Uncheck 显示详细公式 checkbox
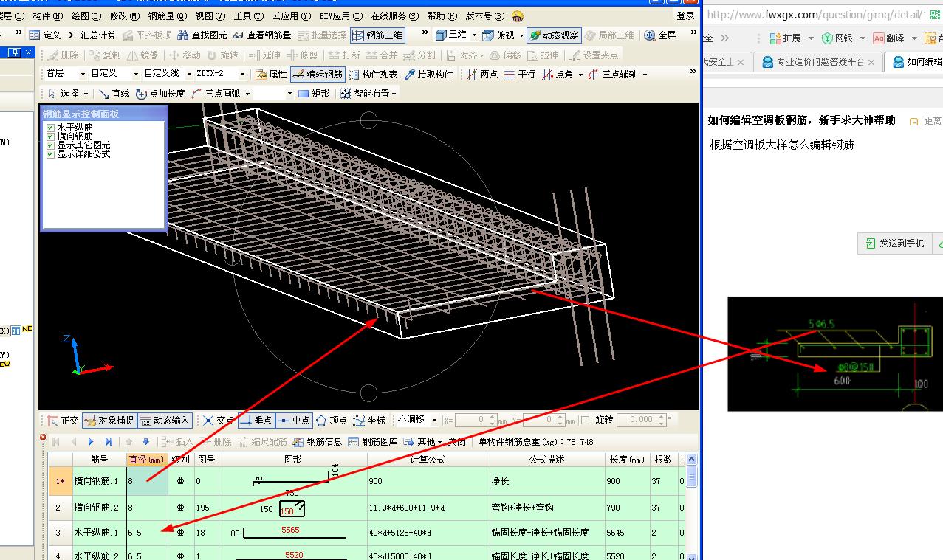The width and height of the screenshot is (943, 560). (50, 154)
